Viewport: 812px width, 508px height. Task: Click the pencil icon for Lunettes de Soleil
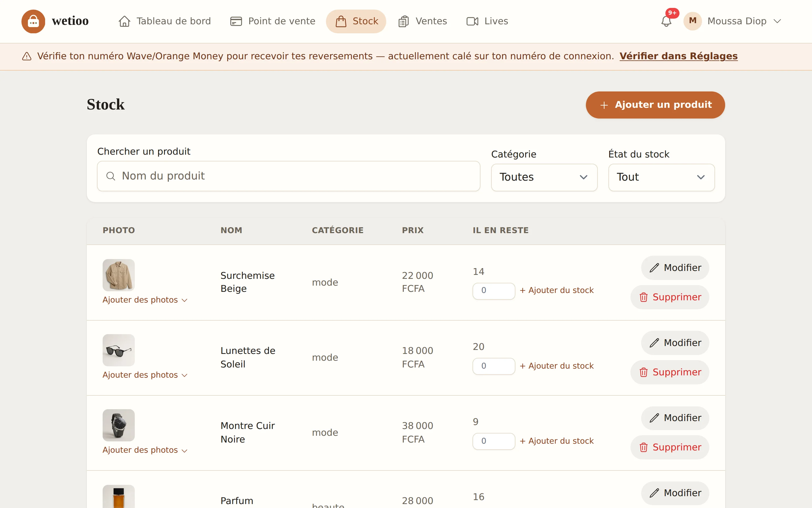click(654, 343)
